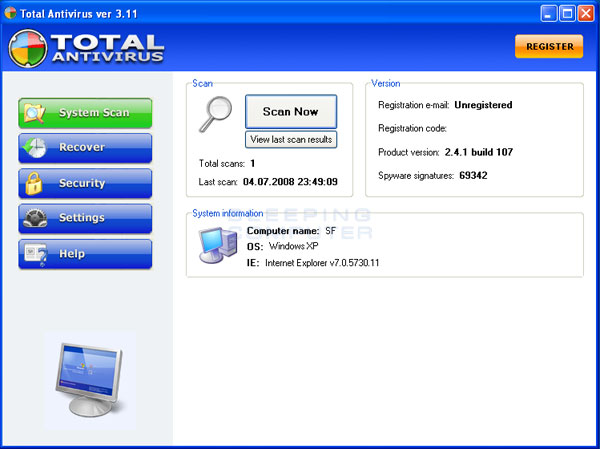View last scan results

click(x=291, y=139)
